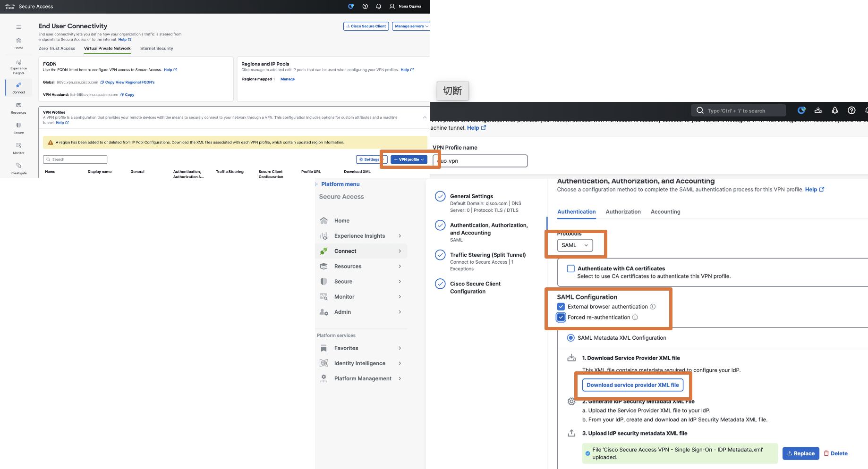This screenshot has width=868, height=469.
Task: Click the rocket icon in the dark header
Action: point(835,110)
